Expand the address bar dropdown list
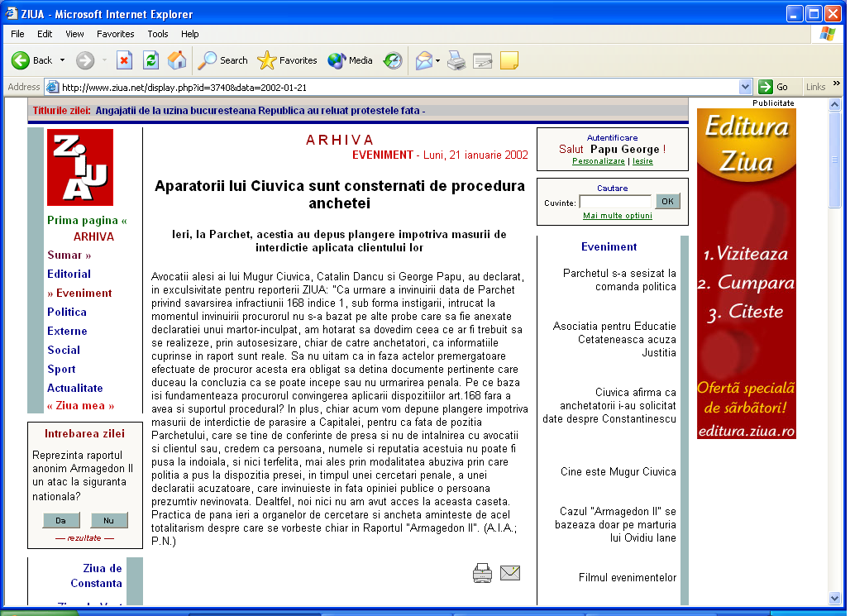 [745, 87]
